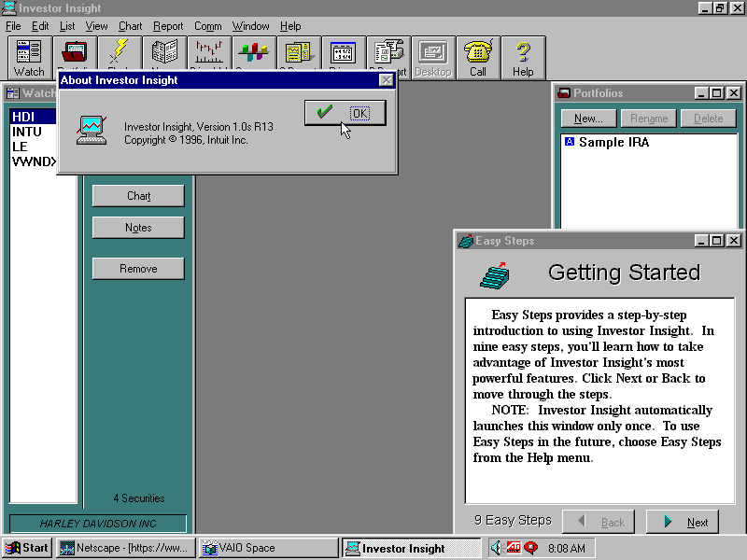Screen dimensions: 747x560
Task: Click the New... button in Portfolios
Action: click(x=588, y=119)
